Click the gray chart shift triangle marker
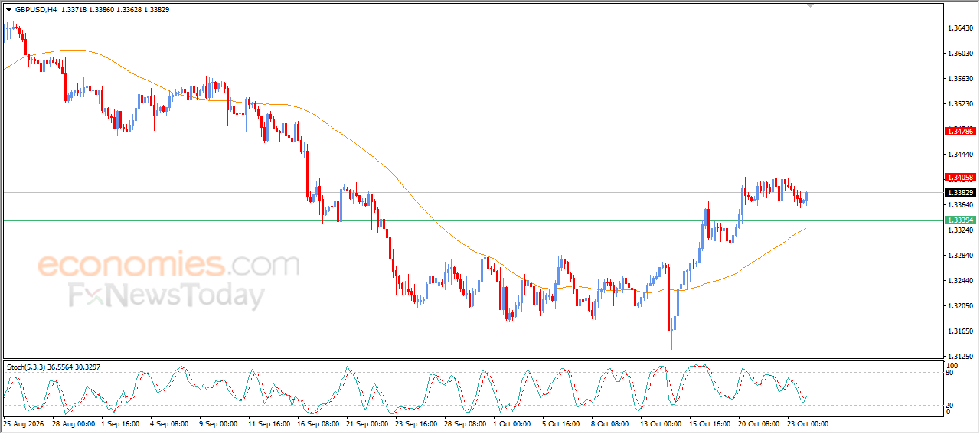 (x=811, y=5)
